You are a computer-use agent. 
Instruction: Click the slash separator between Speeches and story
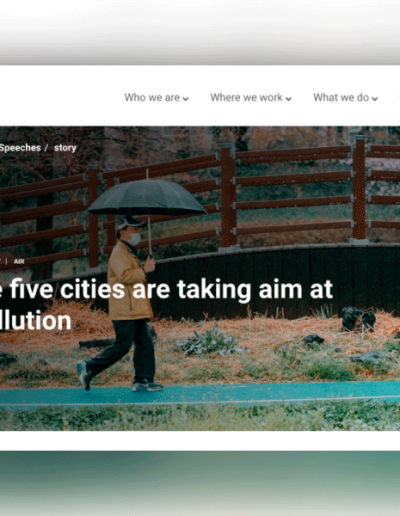point(47,148)
